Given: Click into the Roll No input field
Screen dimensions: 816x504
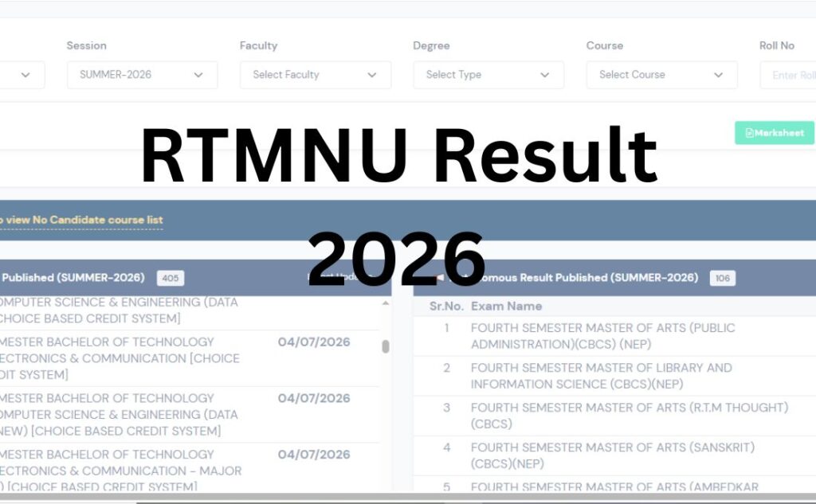Looking at the screenshot, I should [788, 75].
